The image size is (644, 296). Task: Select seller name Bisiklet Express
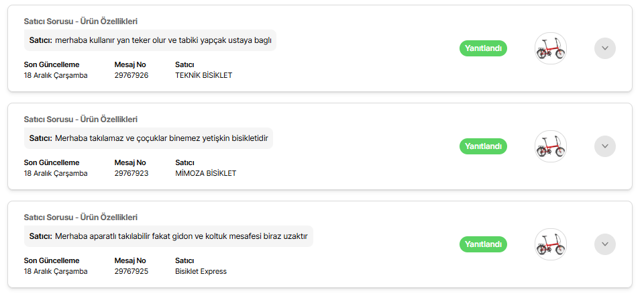pos(201,271)
